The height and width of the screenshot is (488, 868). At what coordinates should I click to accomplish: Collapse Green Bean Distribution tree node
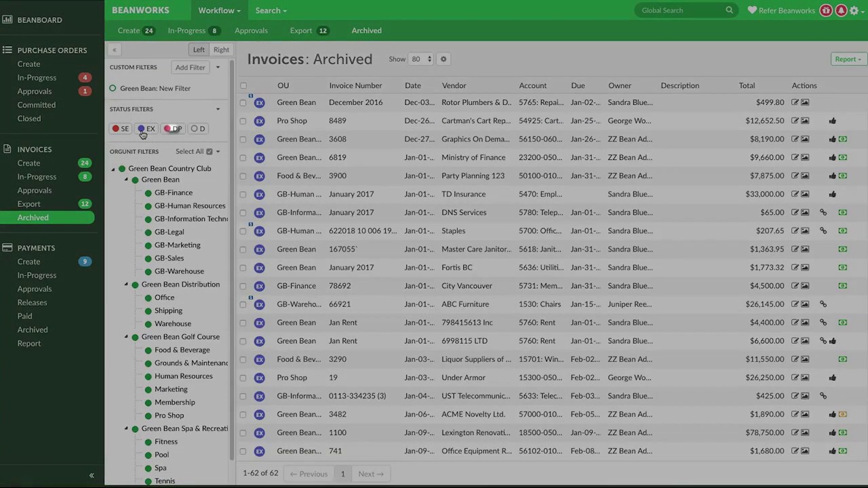(x=126, y=285)
